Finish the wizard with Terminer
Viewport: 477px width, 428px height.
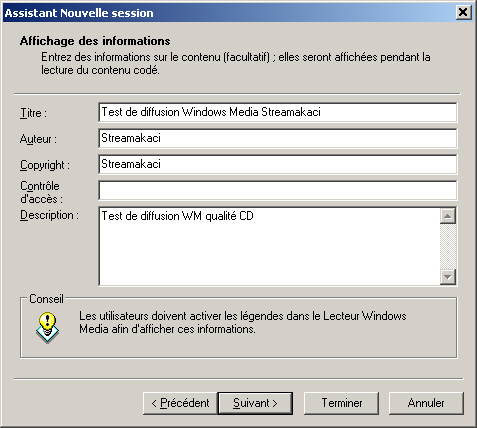[341, 403]
